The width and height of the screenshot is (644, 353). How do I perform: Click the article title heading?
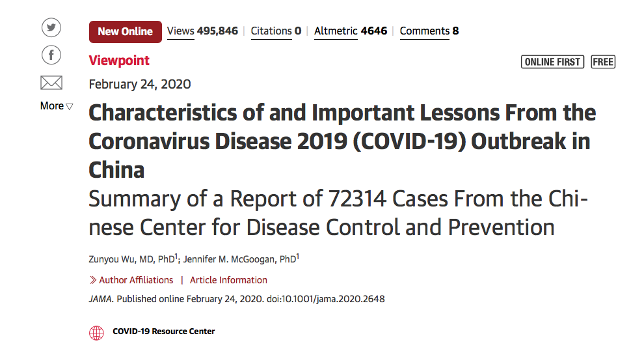[x=342, y=141]
